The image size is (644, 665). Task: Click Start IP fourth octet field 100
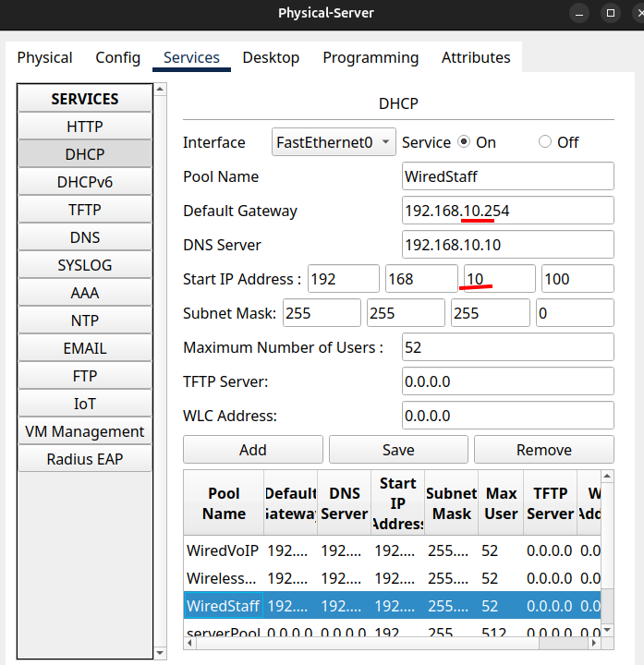click(577, 279)
